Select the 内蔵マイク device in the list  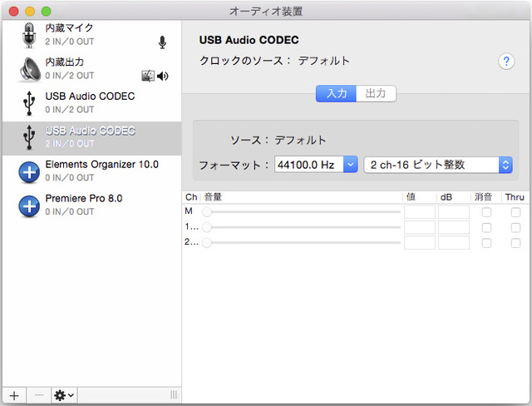coord(91,34)
